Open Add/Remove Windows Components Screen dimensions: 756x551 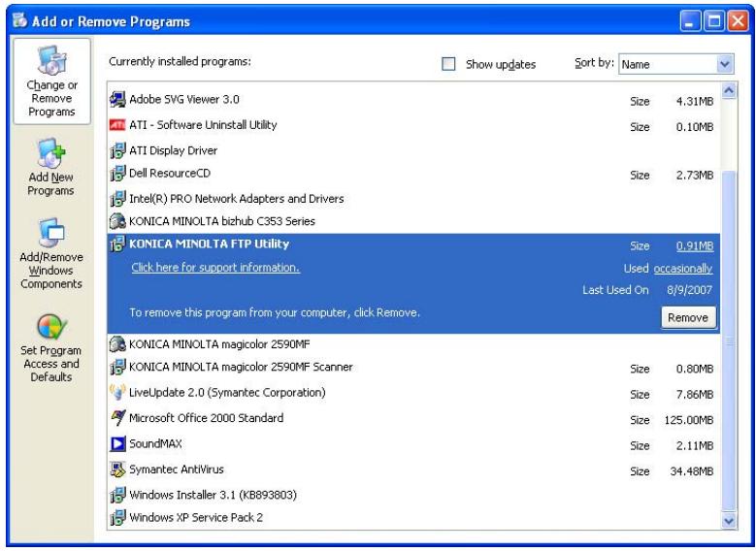[51, 254]
